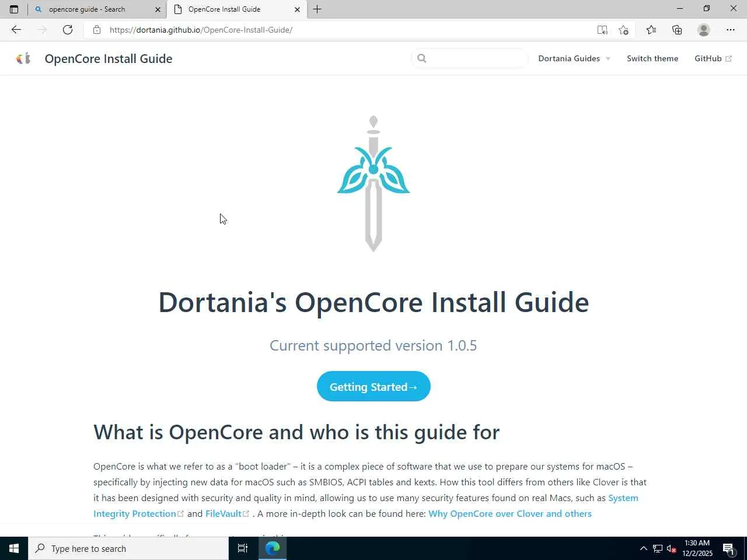The height and width of the screenshot is (560, 747).
Task: Click the Microsoft Edge taskbar icon
Action: [x=273, y=548]
